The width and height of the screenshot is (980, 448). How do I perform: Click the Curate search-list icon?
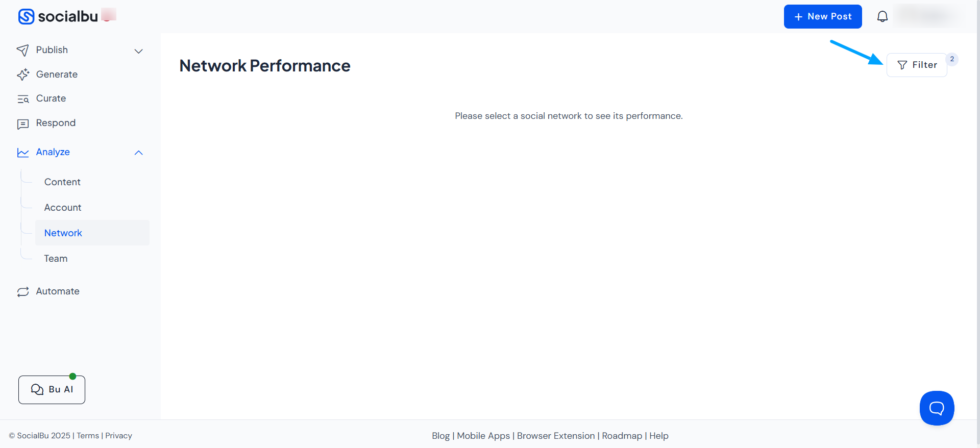click(23, 99)
